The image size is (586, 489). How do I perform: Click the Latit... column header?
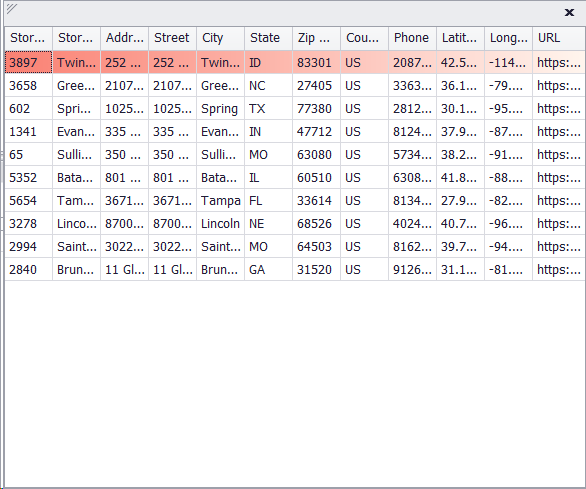click(x=460, y=38)
